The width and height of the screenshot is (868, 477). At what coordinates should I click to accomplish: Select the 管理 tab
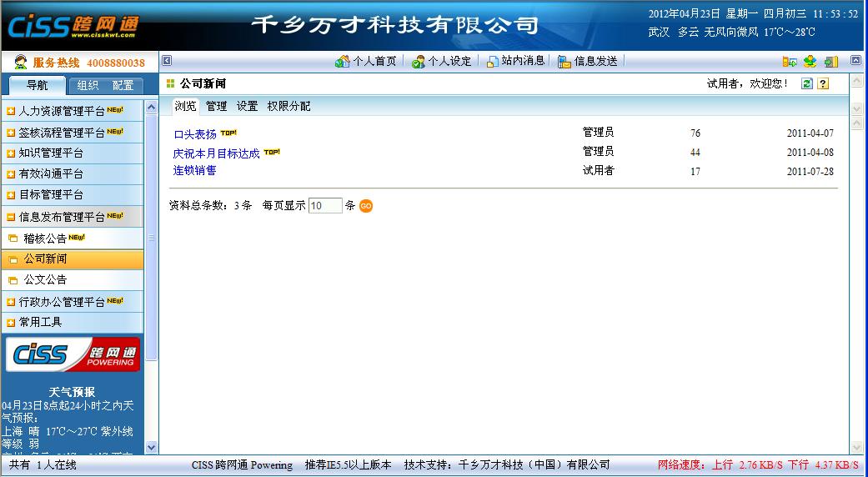[217, 106]
